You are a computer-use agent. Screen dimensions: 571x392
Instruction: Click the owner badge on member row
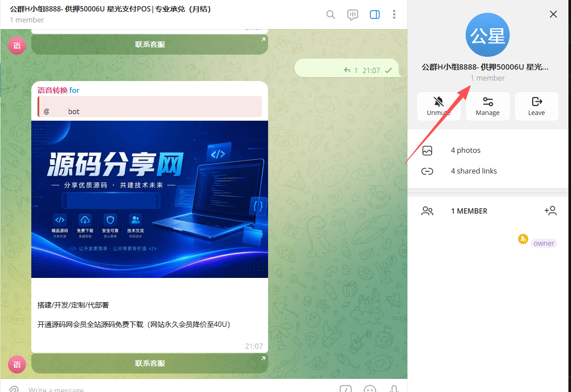544,243
